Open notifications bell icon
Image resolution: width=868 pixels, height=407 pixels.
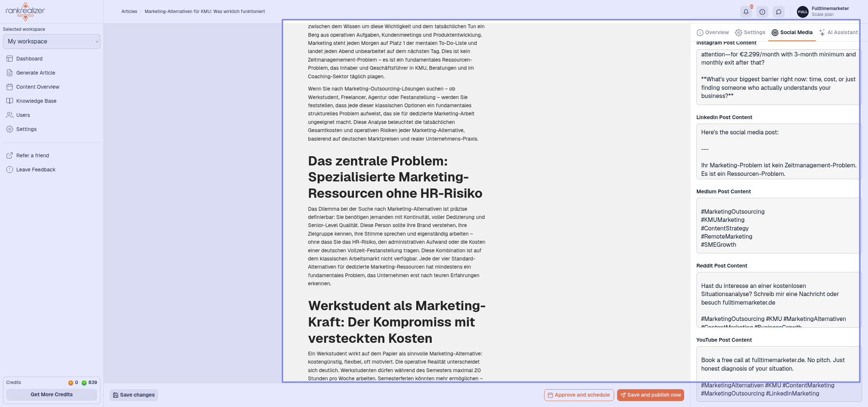click(746, 12)
